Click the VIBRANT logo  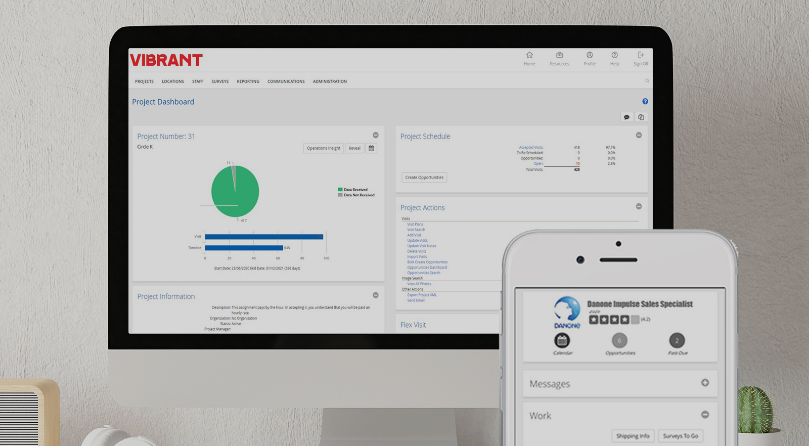(x=166, y=60)
